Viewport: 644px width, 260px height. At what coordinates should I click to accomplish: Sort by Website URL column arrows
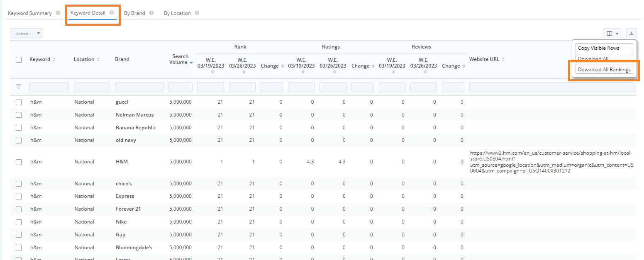coord(503,60)
